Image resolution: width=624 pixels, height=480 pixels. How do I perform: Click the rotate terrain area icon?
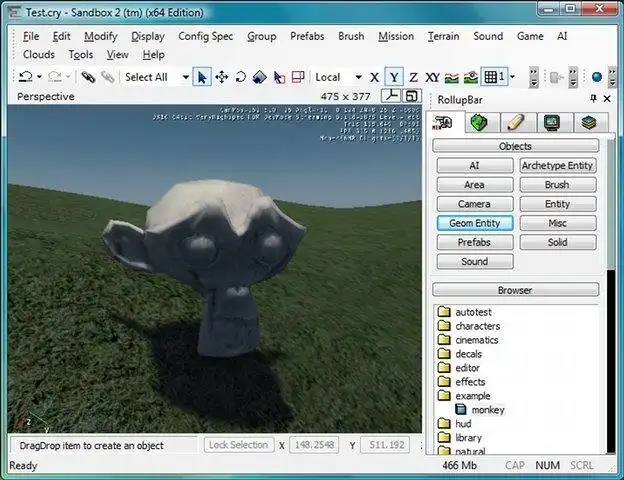click(x=298, y=77)
